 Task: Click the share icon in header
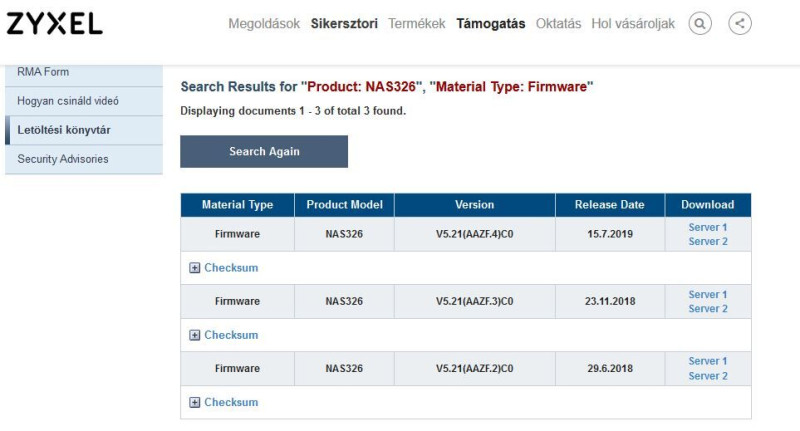(x=740, y=23)
